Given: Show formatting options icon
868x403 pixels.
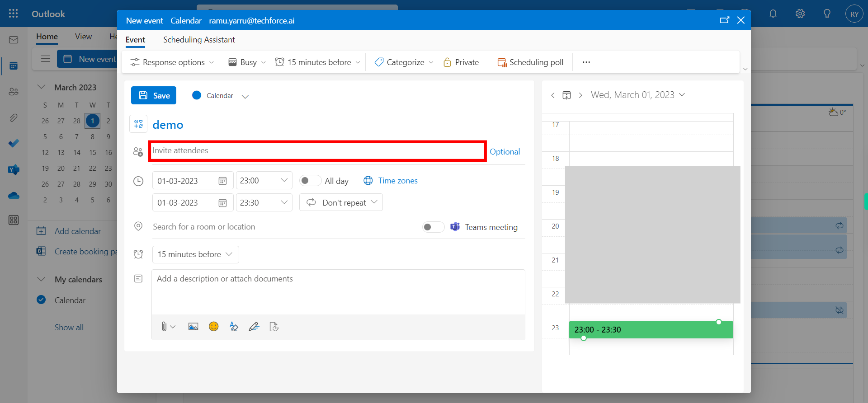Looking at the screenshot, I should click(234, 327).
